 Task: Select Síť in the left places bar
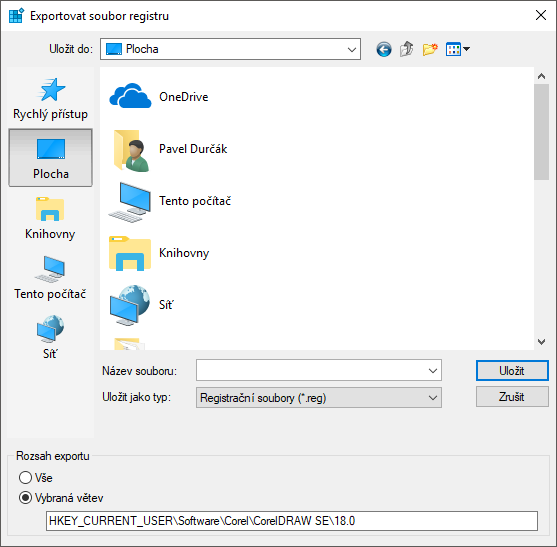coord(50,337)
